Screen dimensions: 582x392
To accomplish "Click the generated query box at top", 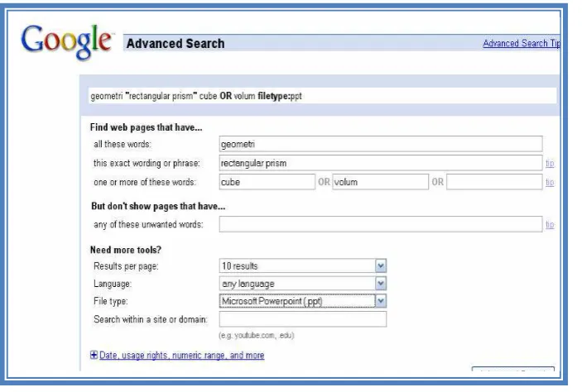I will 322,96.
